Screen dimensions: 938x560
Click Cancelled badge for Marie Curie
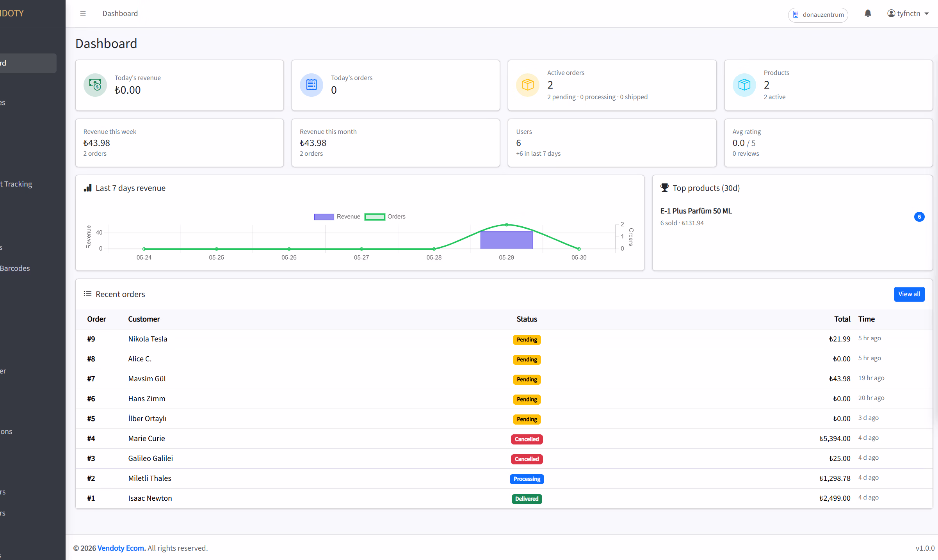(527, 439)
